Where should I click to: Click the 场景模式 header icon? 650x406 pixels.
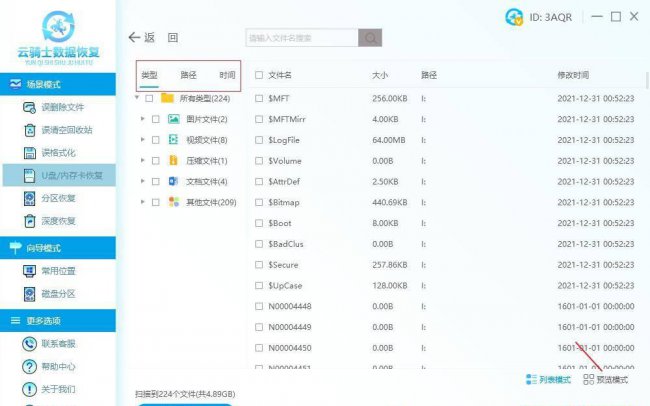[15, 84]
